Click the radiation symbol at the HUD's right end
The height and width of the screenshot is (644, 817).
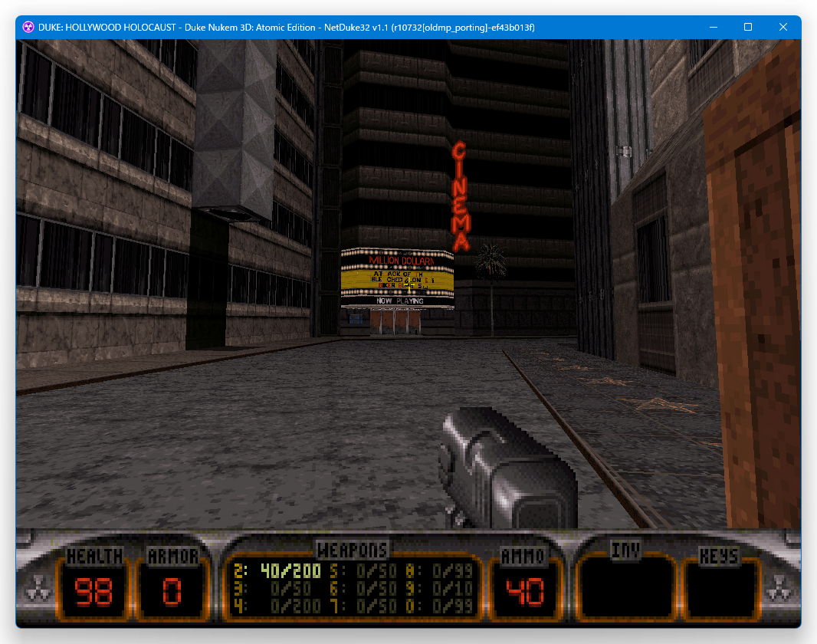pyautogui.click(x=779, y=589)
